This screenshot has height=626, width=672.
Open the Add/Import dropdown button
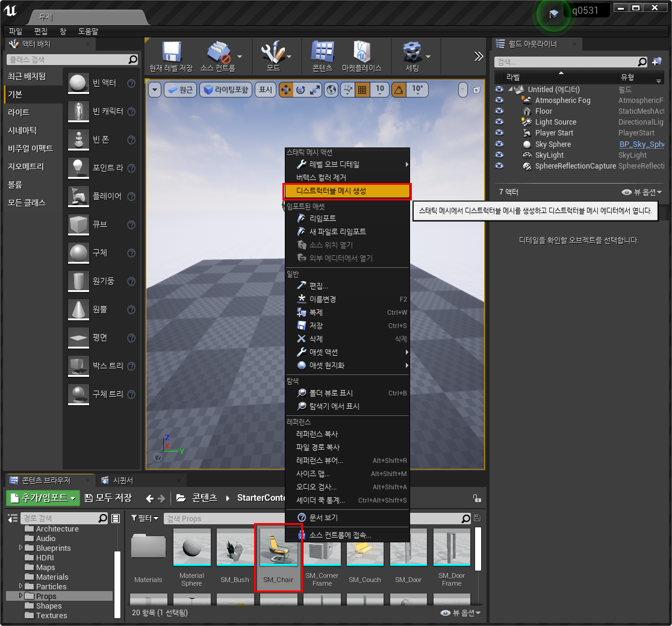[43, 498]
